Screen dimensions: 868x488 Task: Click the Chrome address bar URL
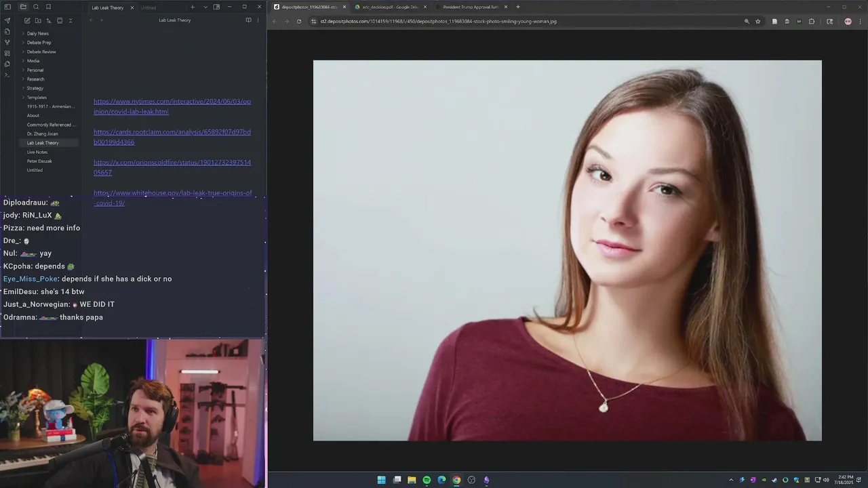point(438,21)
